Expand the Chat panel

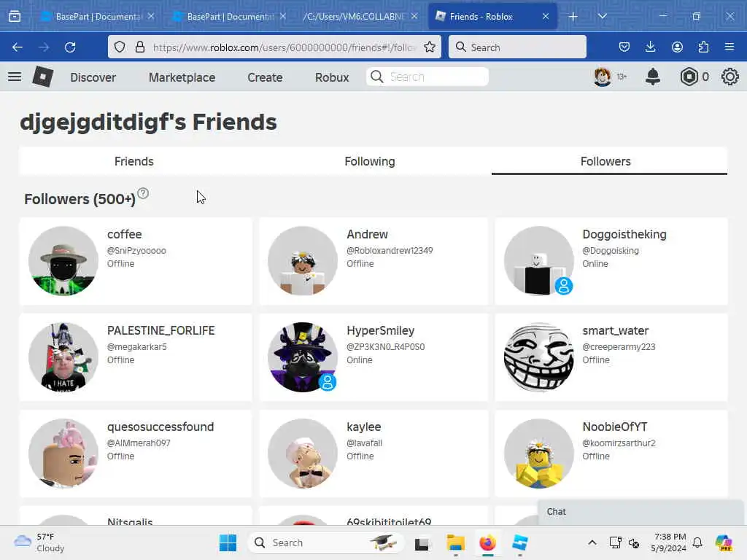(x=640, y=512)
